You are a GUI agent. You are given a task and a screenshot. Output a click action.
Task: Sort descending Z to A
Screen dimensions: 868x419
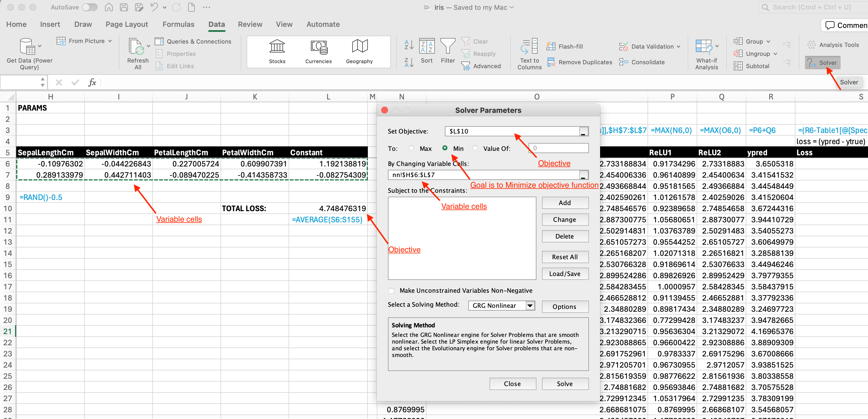pos(409,62)
